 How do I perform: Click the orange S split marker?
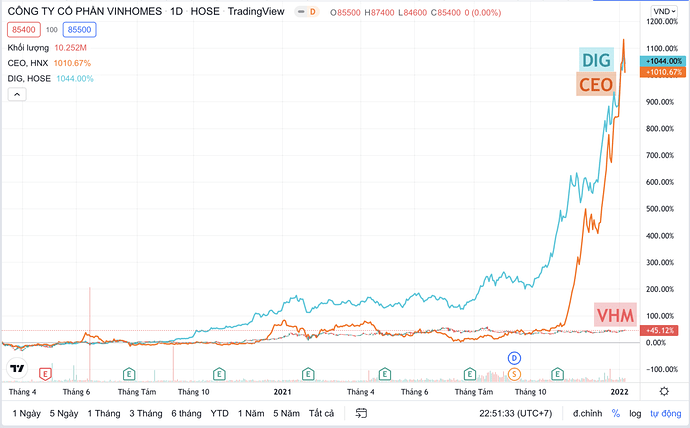(x=514, y=374)
